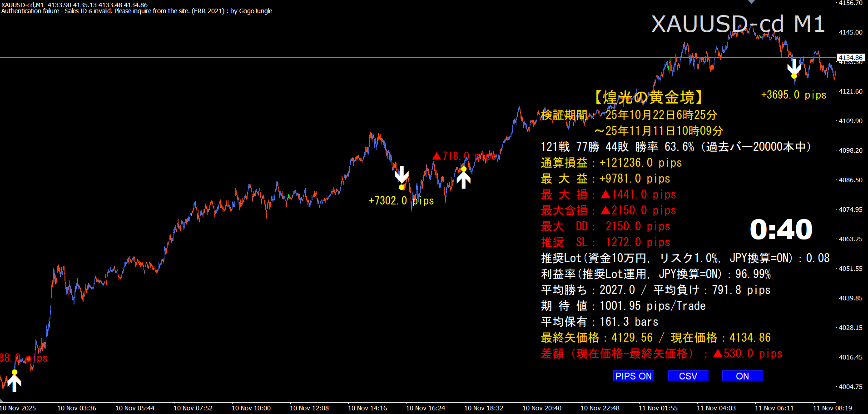868x414 pixels.
Task: Click the 4098.20 price scale label
Action: [850, 150]
